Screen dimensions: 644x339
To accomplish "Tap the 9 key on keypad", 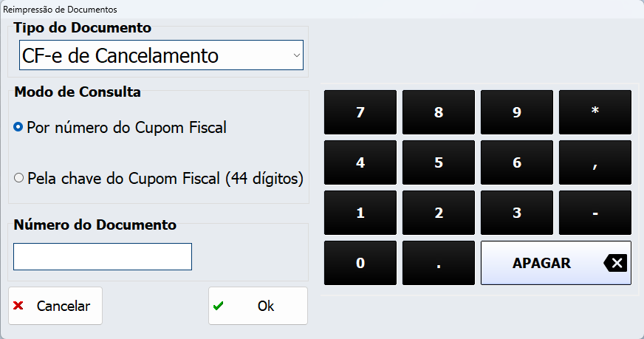I will click(517, 113).
